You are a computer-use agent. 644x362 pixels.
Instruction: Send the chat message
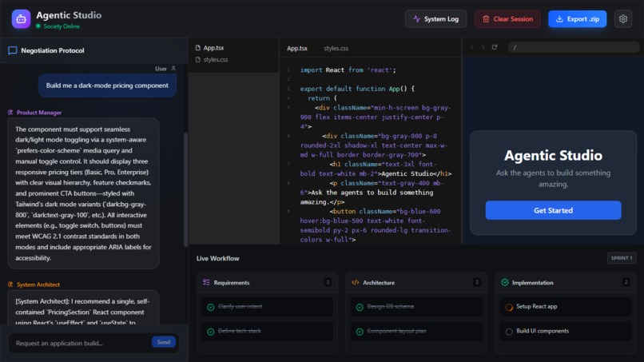click(164, 342)
